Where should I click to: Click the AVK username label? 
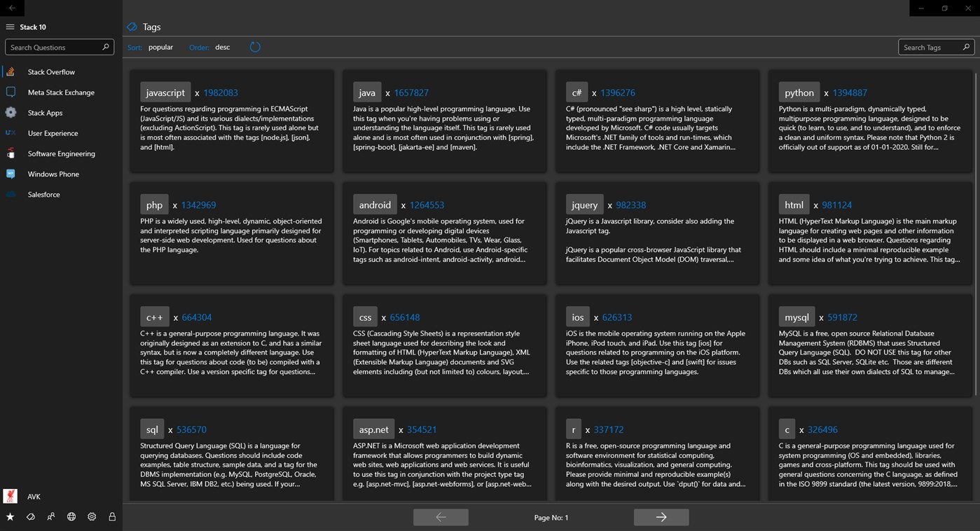pos(34,496)
